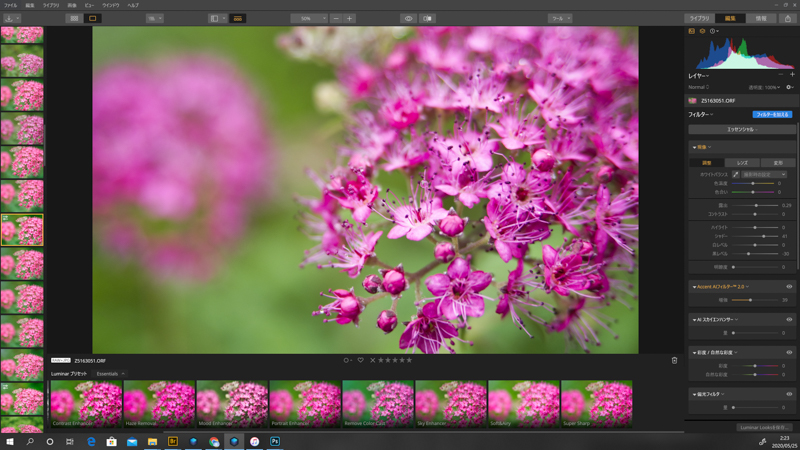Screen dimensions: 800x450
Task: Apply the Soft & Airy preset
Action: tap(523, 404)
